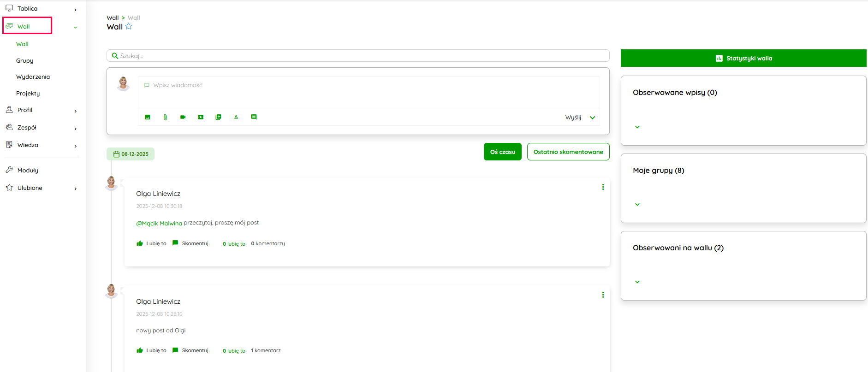Toggle 'Oś czasu' timeline view

tap(502, 152)
